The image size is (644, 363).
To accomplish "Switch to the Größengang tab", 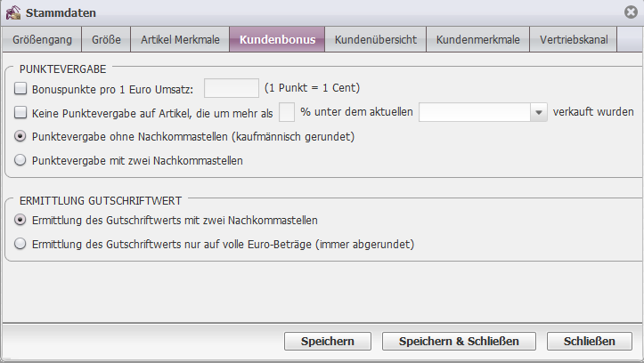I will pos(42,39).
